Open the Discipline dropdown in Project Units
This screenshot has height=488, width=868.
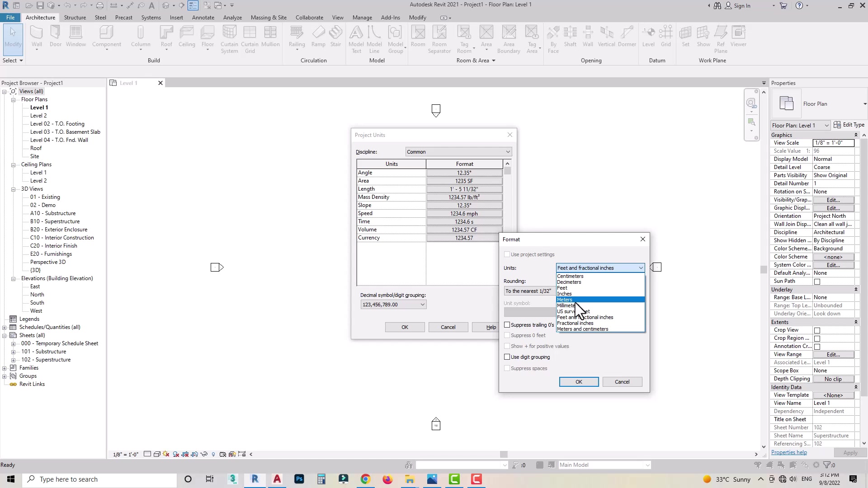(x=458, y=152)
